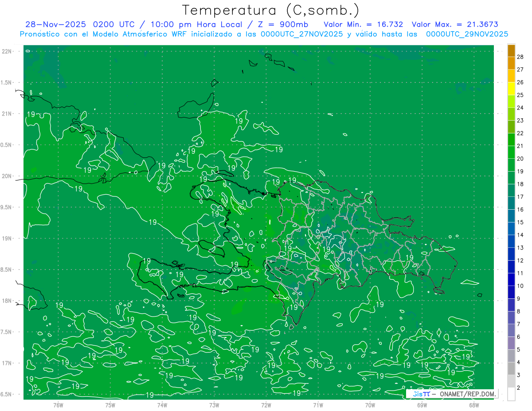Pick the colorbar band between 25 and 26
This screenshot has height=411, width=532.
[511, 89]
